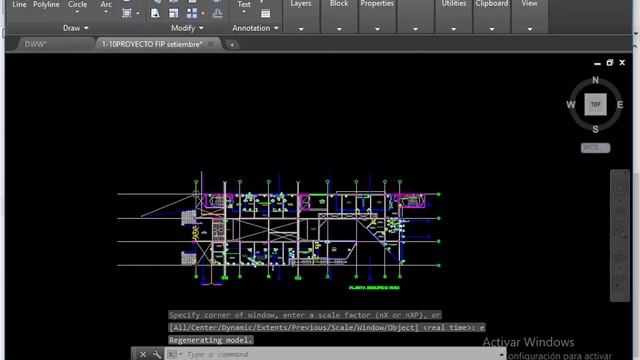
Task: Expand the Block panel
Action: coord(339,29)
